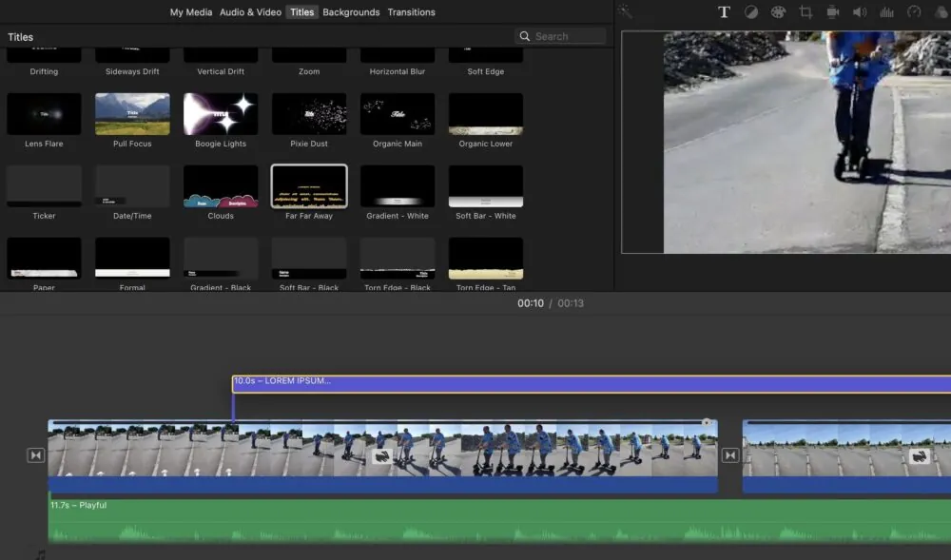Click the Zoom title label
This screenshot has height=560, width=951.
tap(309, 71)
